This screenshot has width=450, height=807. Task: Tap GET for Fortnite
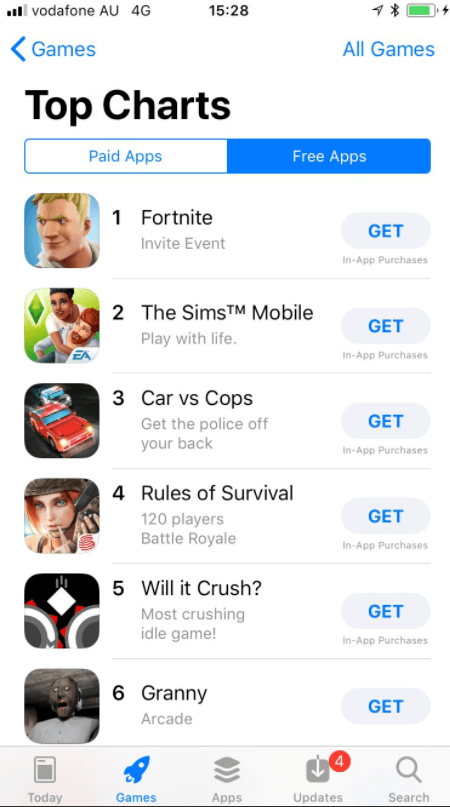(386, 231)
